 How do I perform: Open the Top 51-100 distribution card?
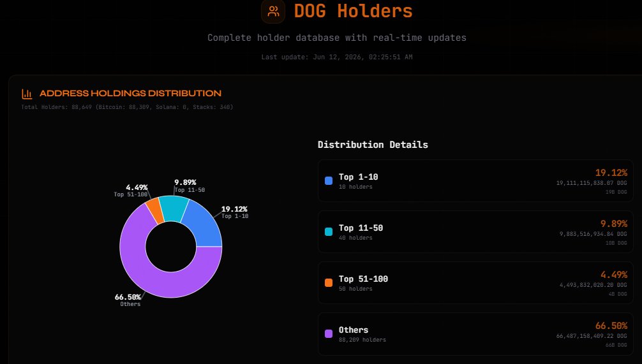coord(475,282)
